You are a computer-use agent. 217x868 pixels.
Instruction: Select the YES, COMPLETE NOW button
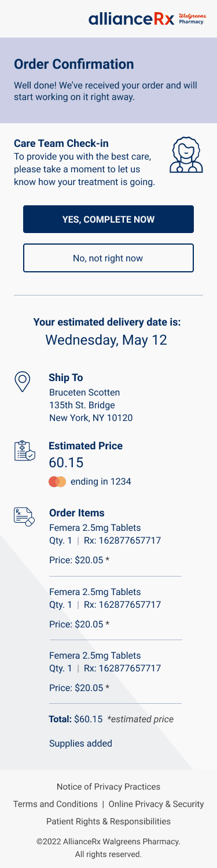click(x=108, y=219)
